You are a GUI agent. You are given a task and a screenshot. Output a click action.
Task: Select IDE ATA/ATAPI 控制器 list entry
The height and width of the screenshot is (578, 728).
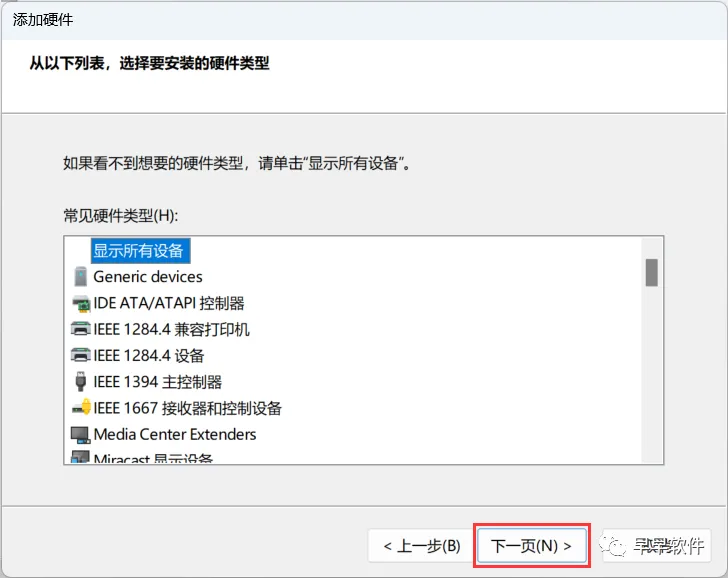(x=169, y=303)
